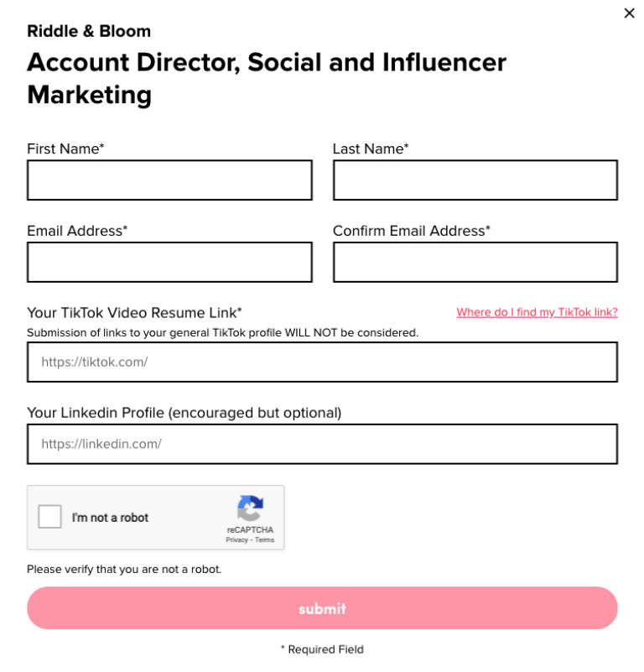Click the "Last Name*" field label
Viewport: 644px width, 672px height.
coord(371,149)
